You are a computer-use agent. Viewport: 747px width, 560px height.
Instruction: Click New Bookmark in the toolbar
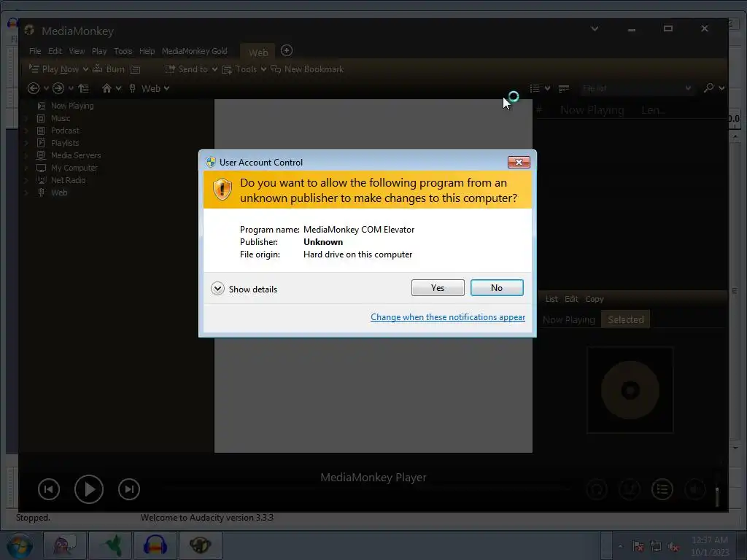pos(307,69)
